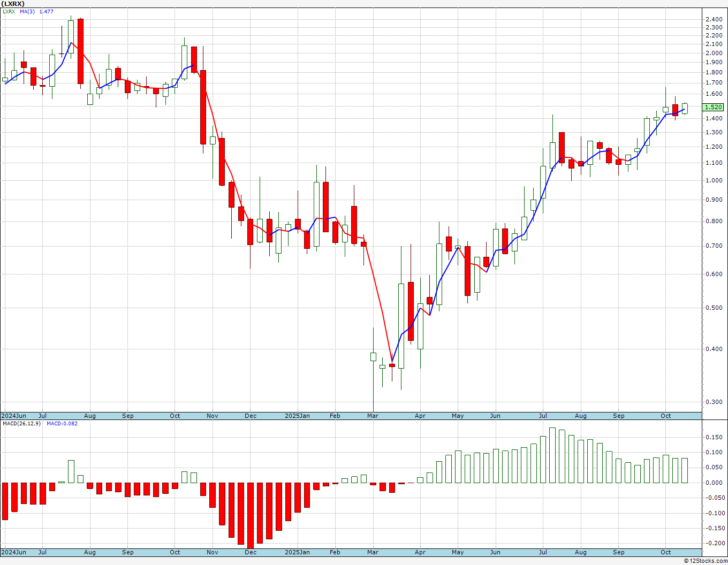728x565 pixels.
Task: Click the (LXRX) chart title
Action: click(13, 4)
